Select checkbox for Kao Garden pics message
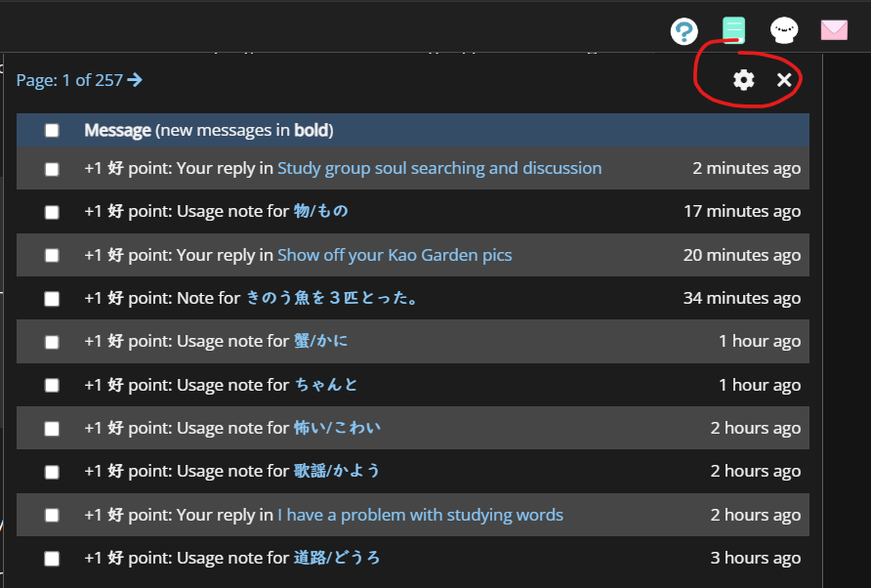This screenshot has height=588, width=871. pos(52,255)
